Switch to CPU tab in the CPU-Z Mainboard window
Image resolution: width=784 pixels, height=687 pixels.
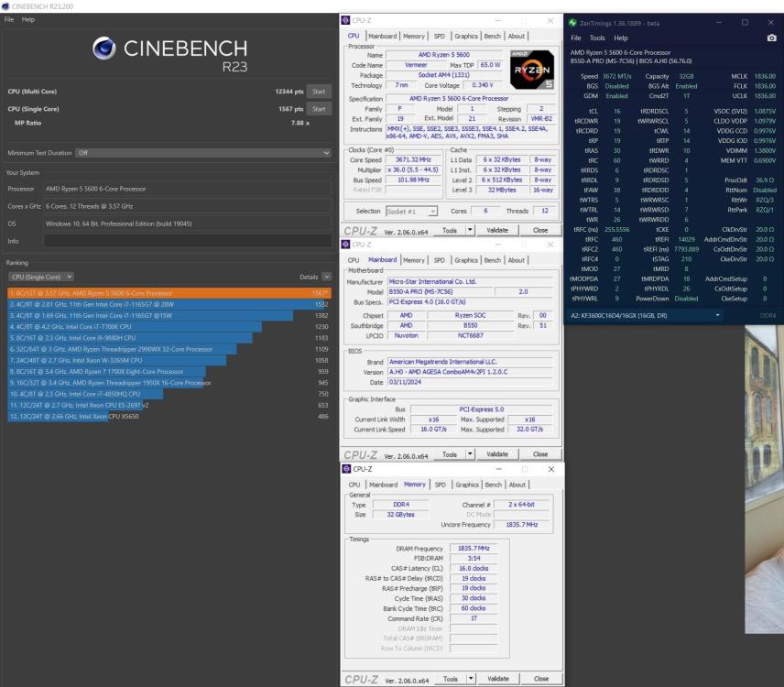tap(354, 260)
